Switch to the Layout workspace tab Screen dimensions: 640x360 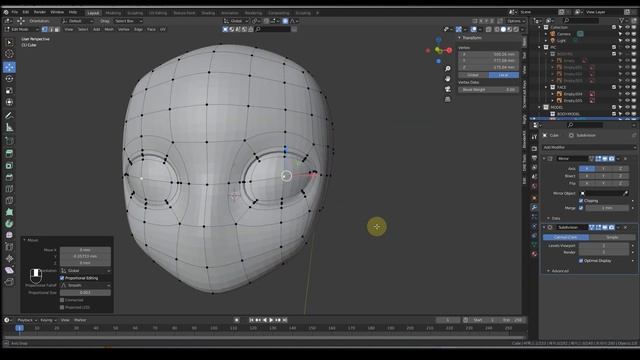pos(93,13)
